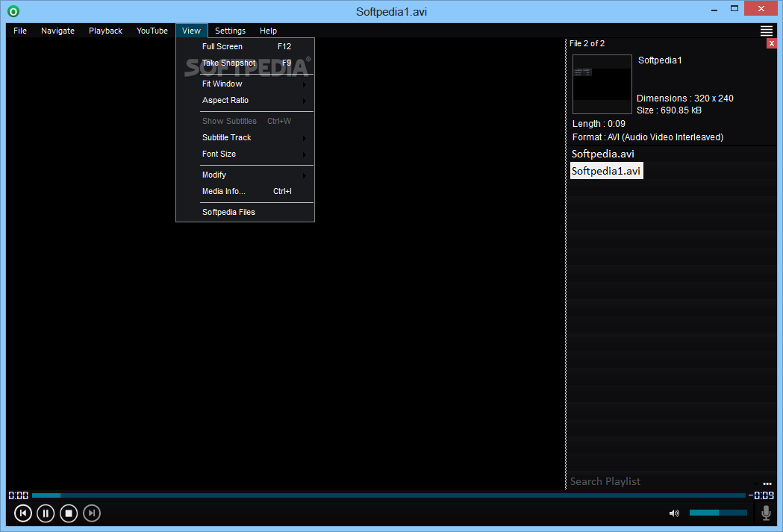Select Softpedia.avi in the playlist

click(x=602, y=154)
